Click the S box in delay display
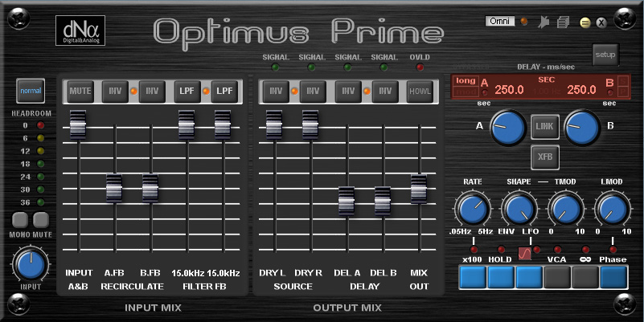Screen dimensions: 644x322 tap(623, 80)
